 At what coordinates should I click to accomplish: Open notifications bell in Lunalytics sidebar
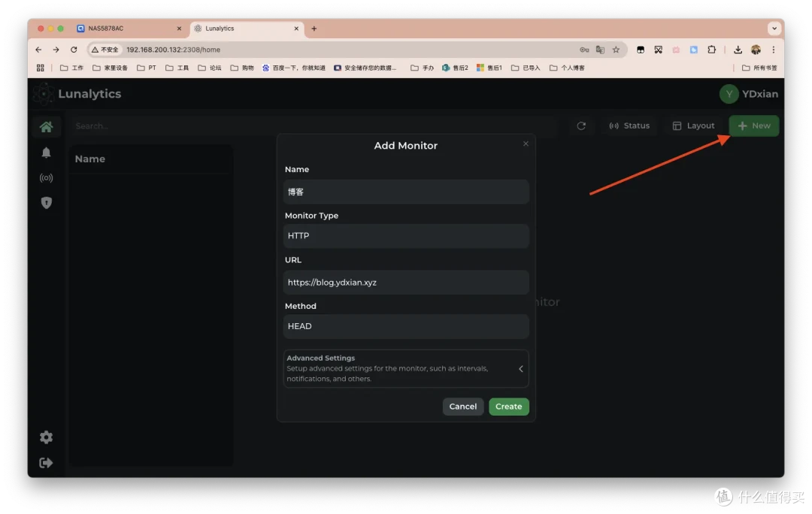pos(46,153)
